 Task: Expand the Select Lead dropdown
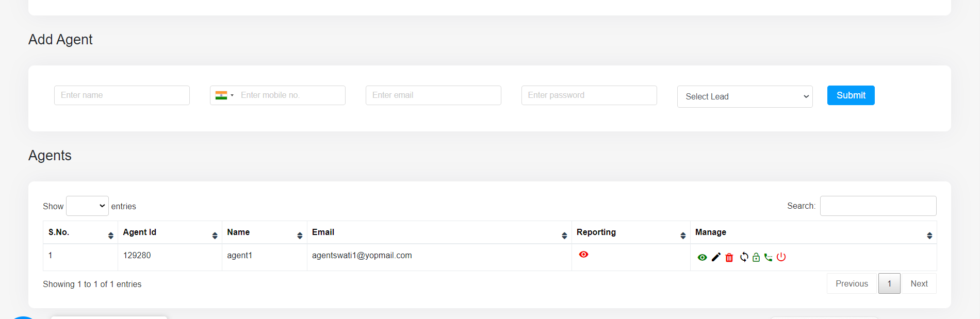coord(745,96)
